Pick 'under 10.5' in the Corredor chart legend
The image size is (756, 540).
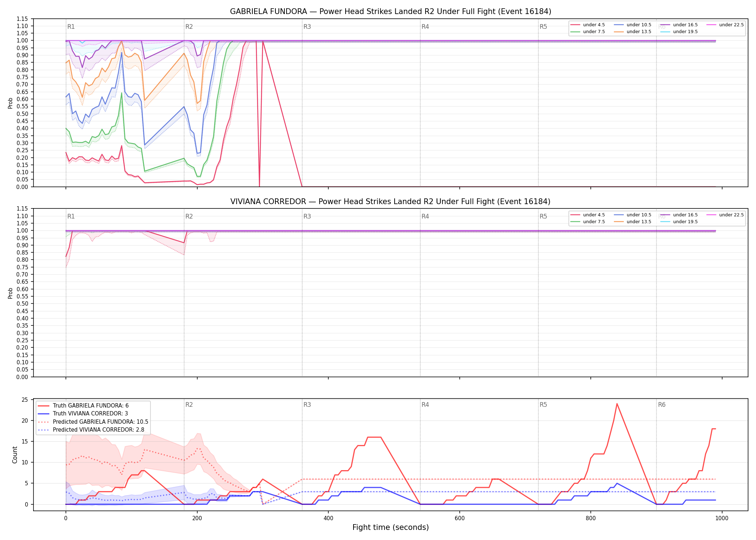tap(633, 215)
